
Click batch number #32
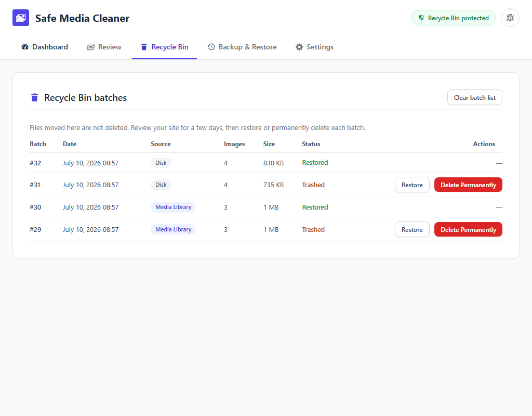pos(35,163)
